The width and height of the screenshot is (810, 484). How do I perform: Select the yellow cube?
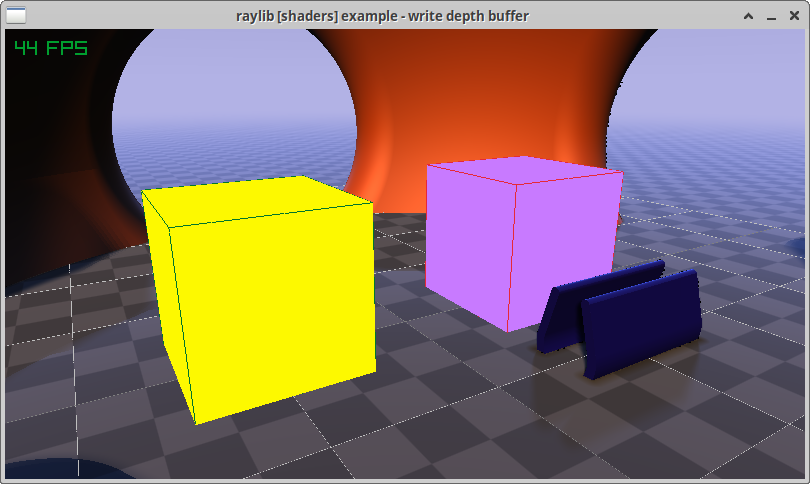(259, 300)
